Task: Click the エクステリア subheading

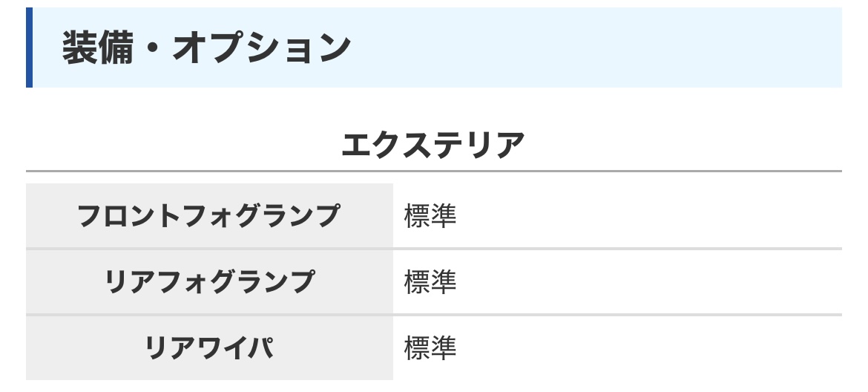Action: tap(433, 145)
